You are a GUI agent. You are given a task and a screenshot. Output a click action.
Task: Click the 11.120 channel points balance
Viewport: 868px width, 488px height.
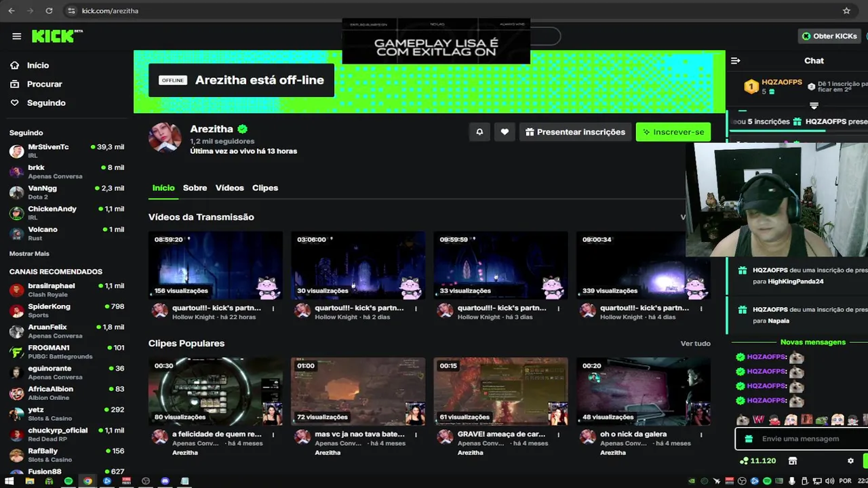pos(757,461)
